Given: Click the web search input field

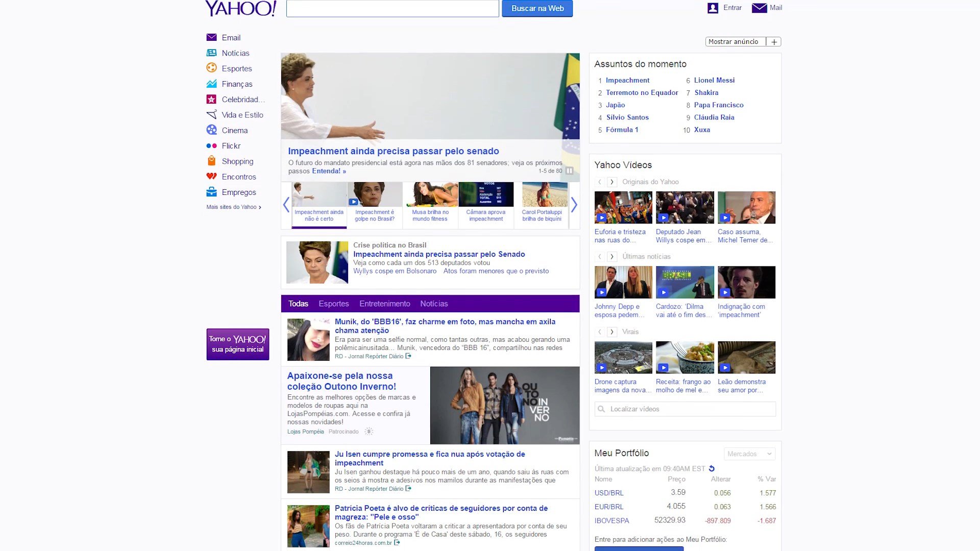Looking at the screenshot, I should [x=393, y=8].
